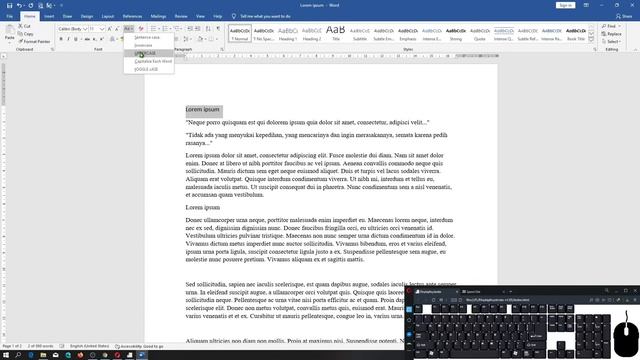The height and width of the screenshot is (360, 640).
Task: Switch to the References tab
Action: [132, 16]
